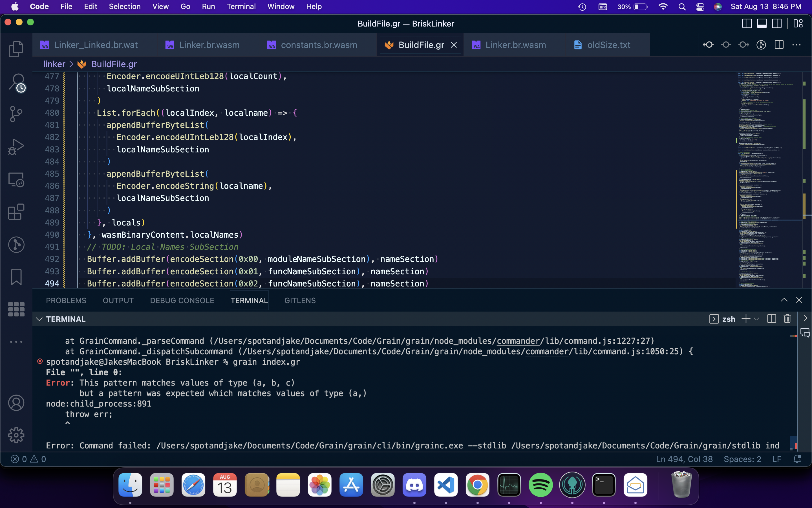Click line number 490 in the gutter

click(x=52, y=235)
